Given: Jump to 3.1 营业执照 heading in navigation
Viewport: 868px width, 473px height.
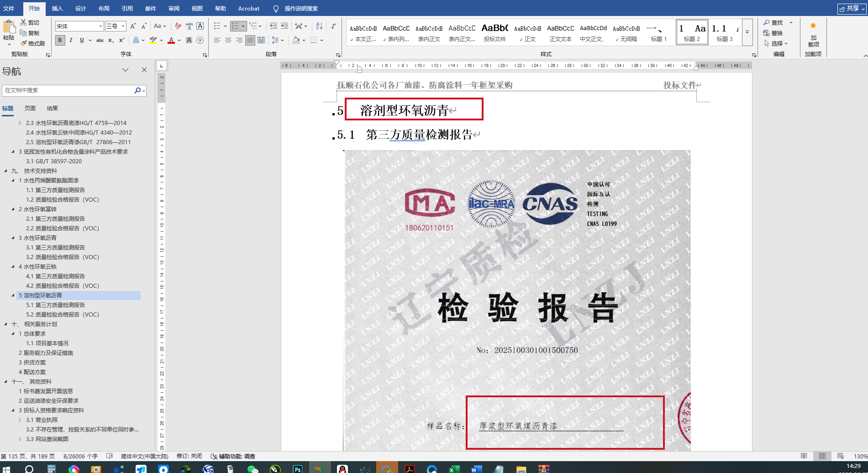Looking at the screenshot, I should [x=42, y=420].
